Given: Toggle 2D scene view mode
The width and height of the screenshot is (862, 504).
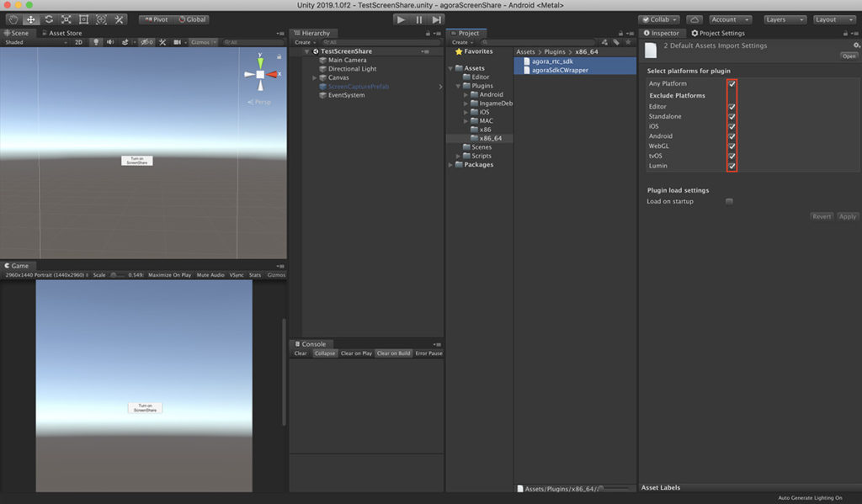Looking at the screenshot, I should pos(78,42).
